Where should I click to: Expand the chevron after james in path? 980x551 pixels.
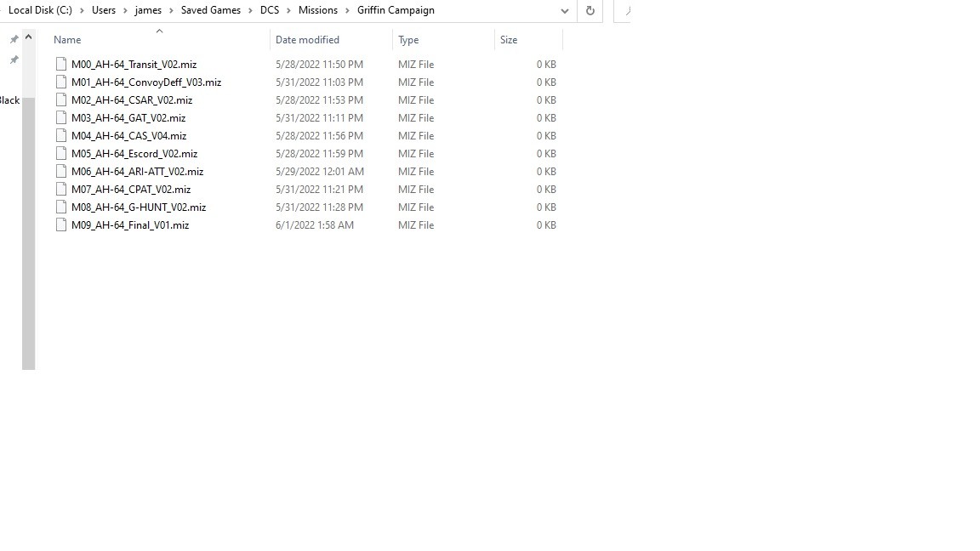click(171, 10)
